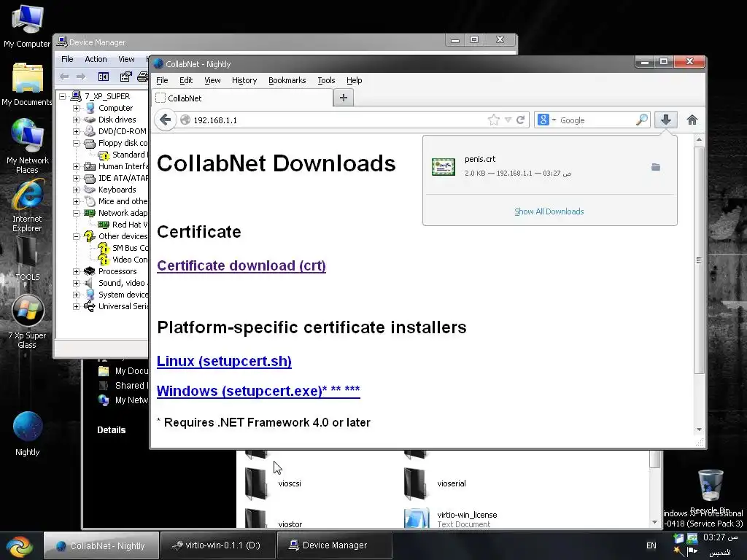Open vioserial folder in explorer window
Screen dimensions: 747x560
435,483
